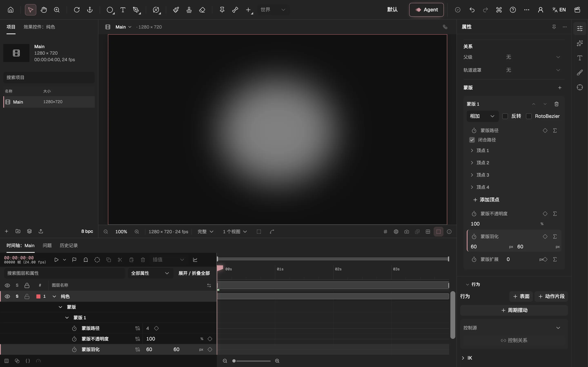588x367 pixels.
Task: Click the undo arrow icon
Action: pos(472,10)
